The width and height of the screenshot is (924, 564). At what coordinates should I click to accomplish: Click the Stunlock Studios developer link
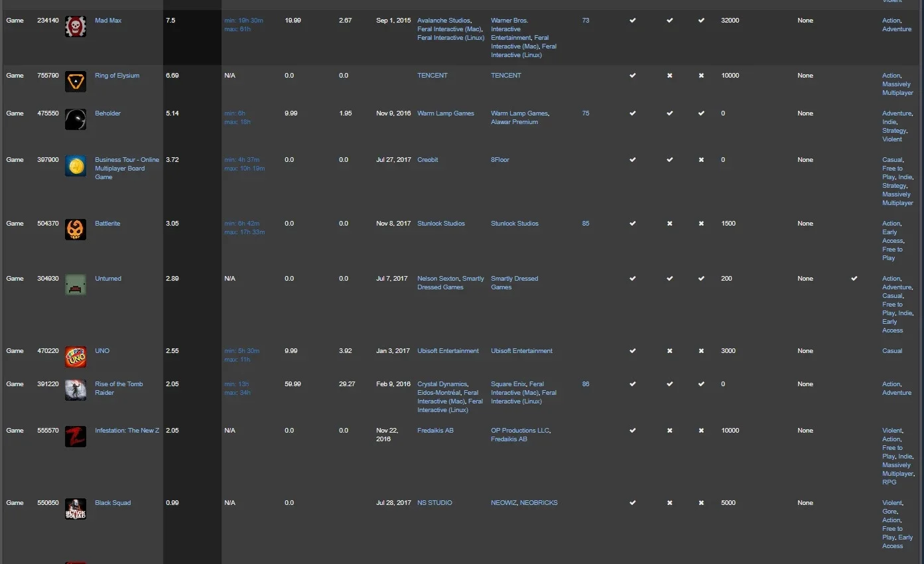[441, 224]
